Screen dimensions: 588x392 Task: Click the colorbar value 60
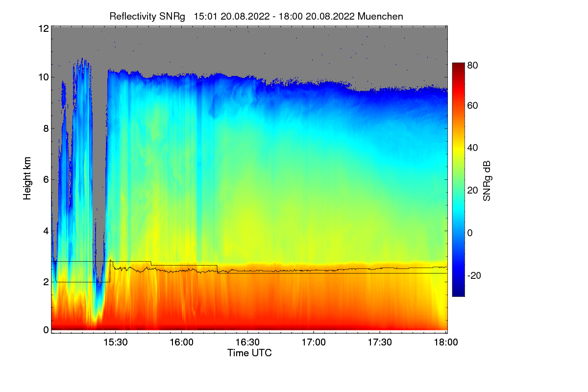(473, 105)
